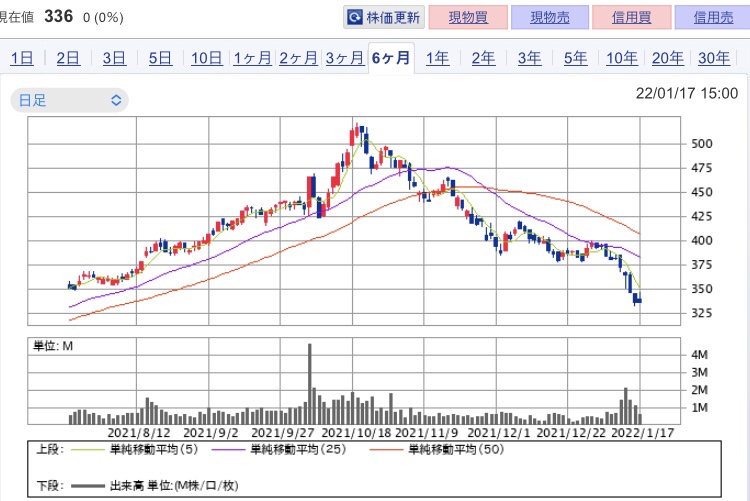Click the 単位: M volume unit label
Image resolution: width=750 pixels, height=501 pixels.
pyautogui.click(x=53, y=346)
